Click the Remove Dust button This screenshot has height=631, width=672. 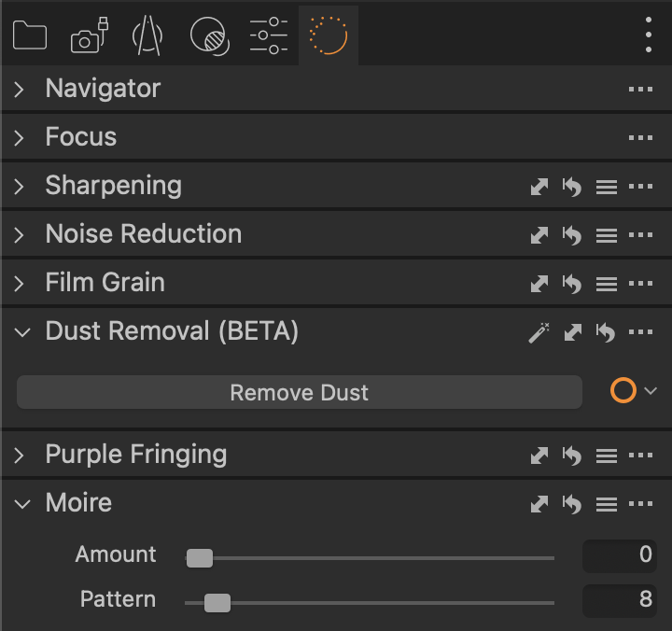point(300,392)
